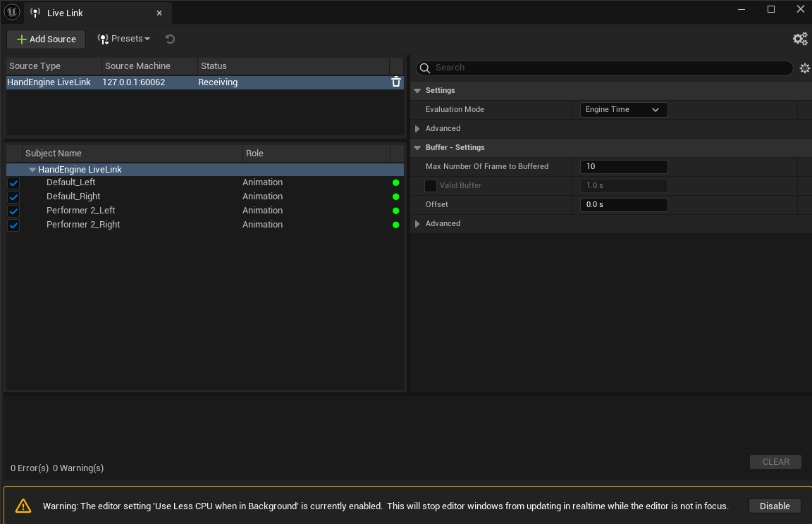Select the Performer 2_Left subject
Viewport: 812px width, 524px height.
[80, 210]
